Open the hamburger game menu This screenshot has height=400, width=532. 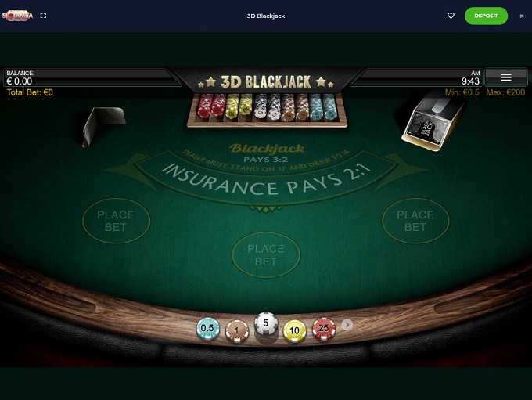(x=506, y=77)
